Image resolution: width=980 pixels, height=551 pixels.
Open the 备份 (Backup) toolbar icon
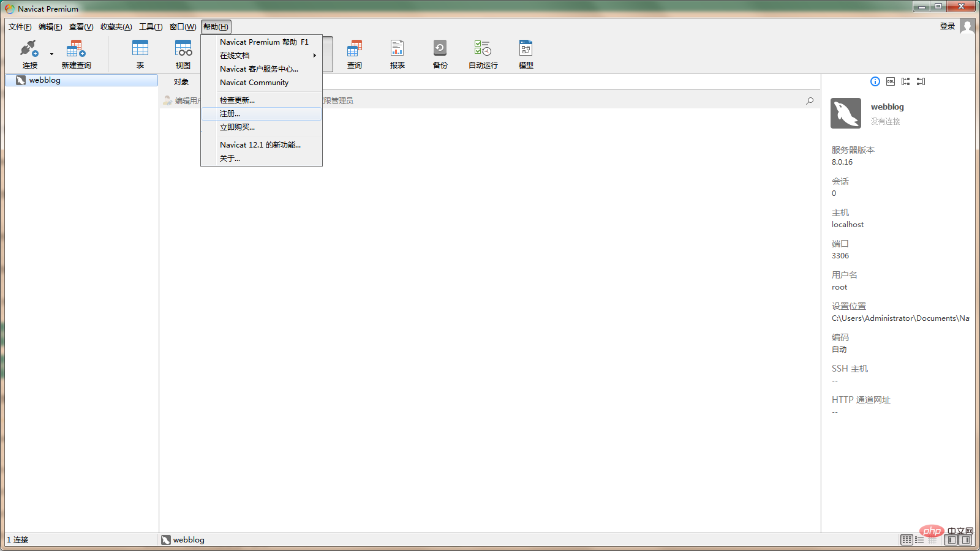440,48
